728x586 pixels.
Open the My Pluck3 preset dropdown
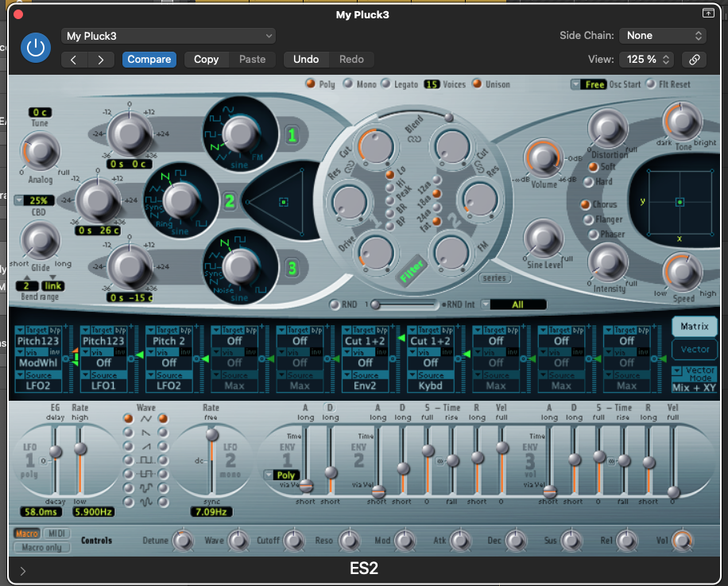pos(168,37)
